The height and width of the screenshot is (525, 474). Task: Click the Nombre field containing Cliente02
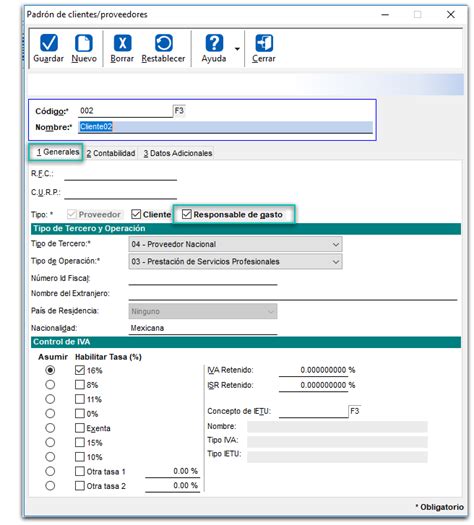(x=225, y=127)
